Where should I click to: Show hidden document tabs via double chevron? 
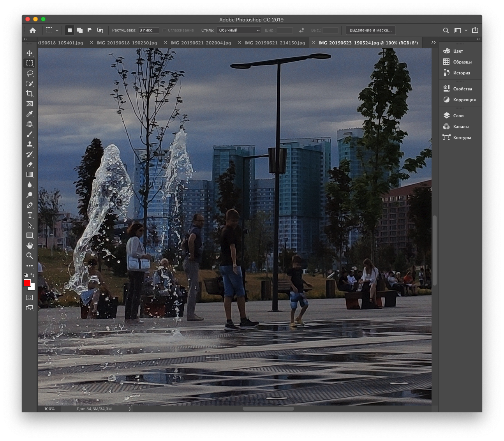coord(434,42)
